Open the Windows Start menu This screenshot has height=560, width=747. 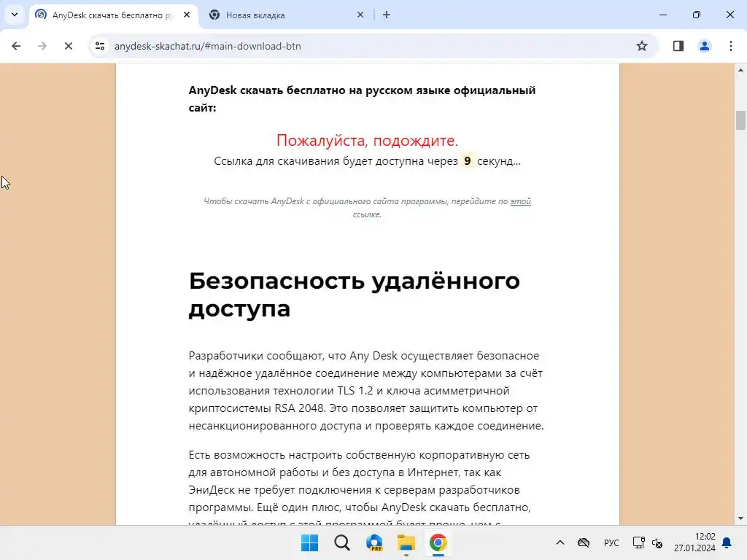(309, 542)
